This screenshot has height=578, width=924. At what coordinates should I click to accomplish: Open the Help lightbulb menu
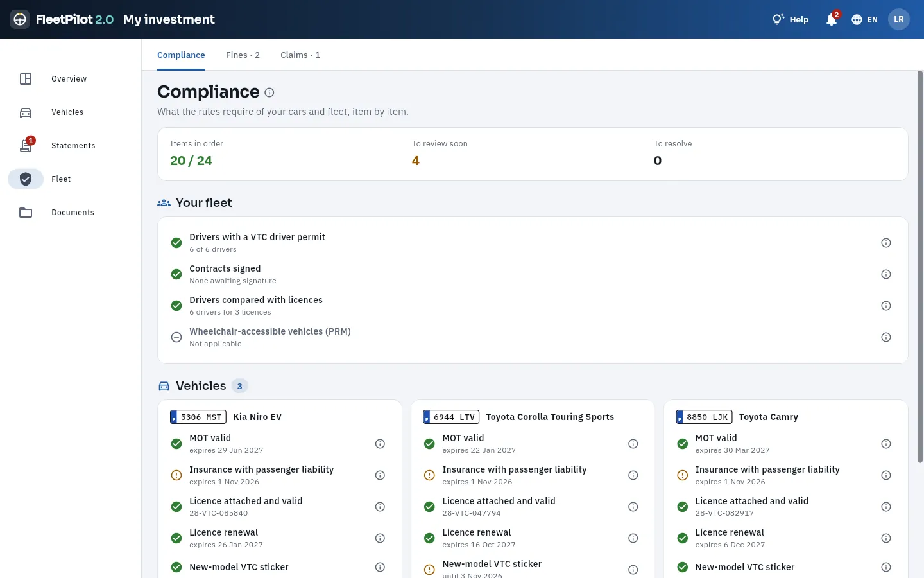click(x=791, y=19)
